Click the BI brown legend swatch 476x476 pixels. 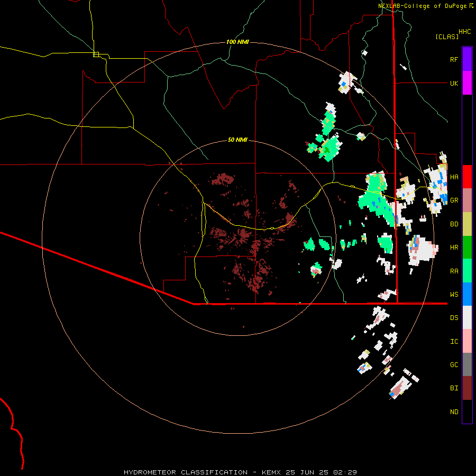467,388
